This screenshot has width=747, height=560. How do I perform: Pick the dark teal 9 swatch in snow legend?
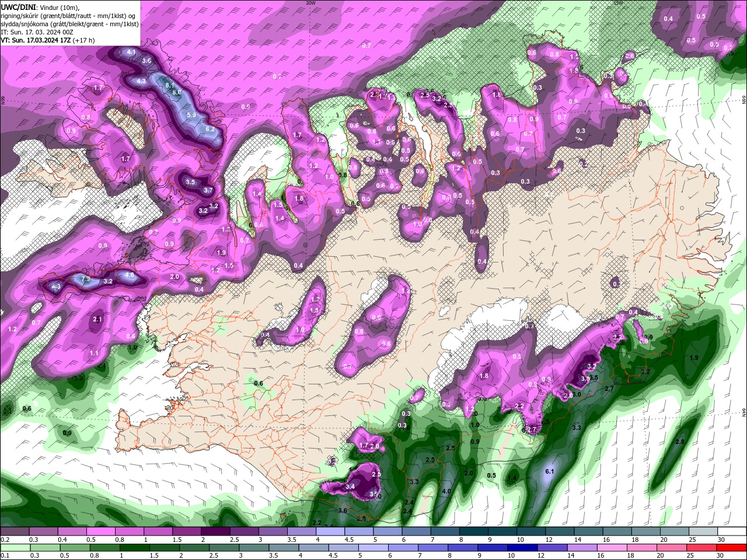[x=501, y=531]
